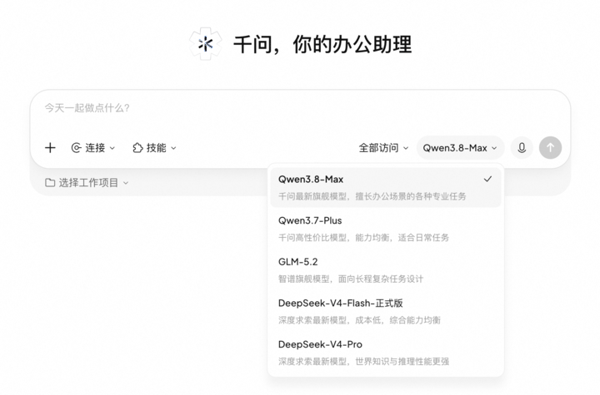This screenshot has width=600, height=395.
Task: Focus the 今天一起做点什么 input field
Action: coord(300,108)
